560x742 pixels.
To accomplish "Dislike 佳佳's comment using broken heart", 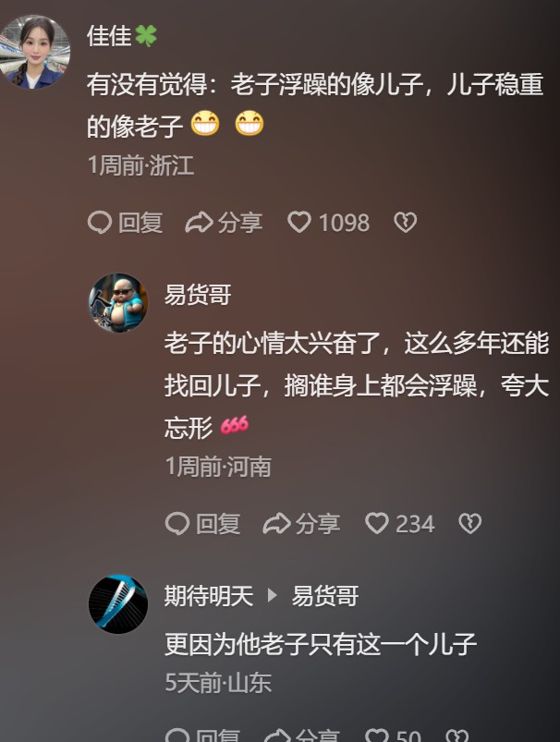I will pos(405,223).
